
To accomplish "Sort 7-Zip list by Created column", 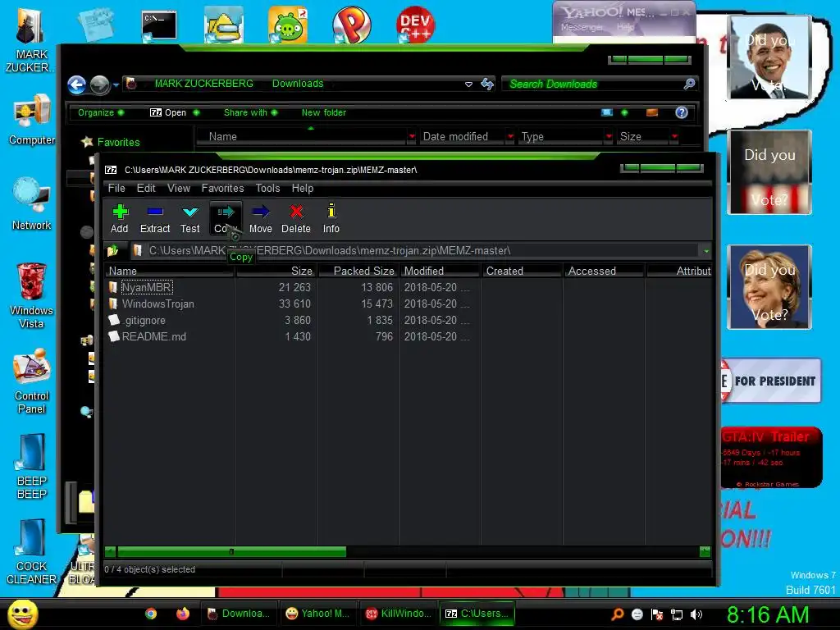I will point(522,271).
